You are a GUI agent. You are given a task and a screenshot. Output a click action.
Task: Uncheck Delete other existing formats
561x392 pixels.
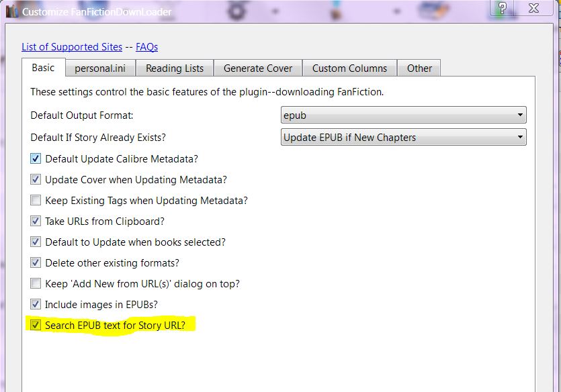click(36, 262)
